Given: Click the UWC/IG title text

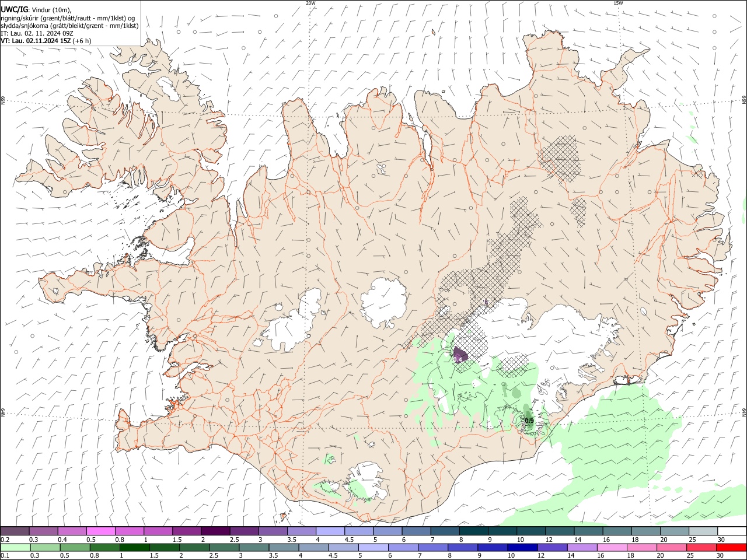Looking at the screenshot, I should pyautogui.click(x=14, y=9).
